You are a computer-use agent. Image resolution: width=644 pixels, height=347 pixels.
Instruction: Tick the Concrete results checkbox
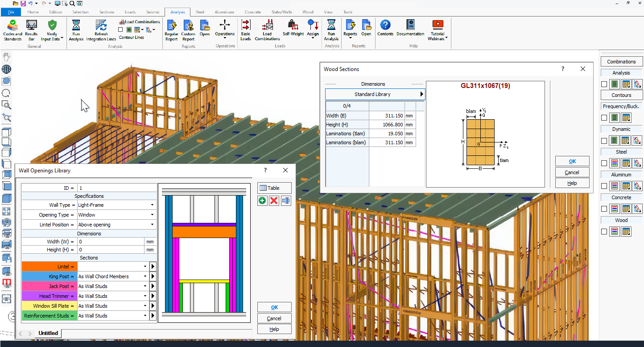click(x=604, y=209)
